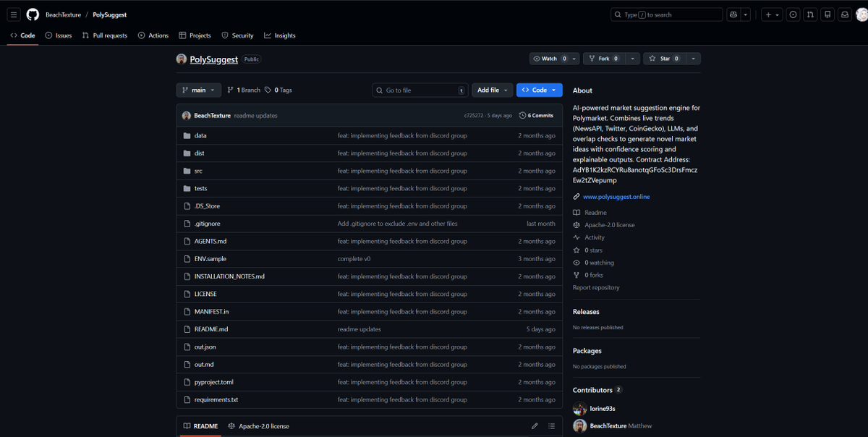Switch to the Pull requests tab

click(x=104, y=35)
